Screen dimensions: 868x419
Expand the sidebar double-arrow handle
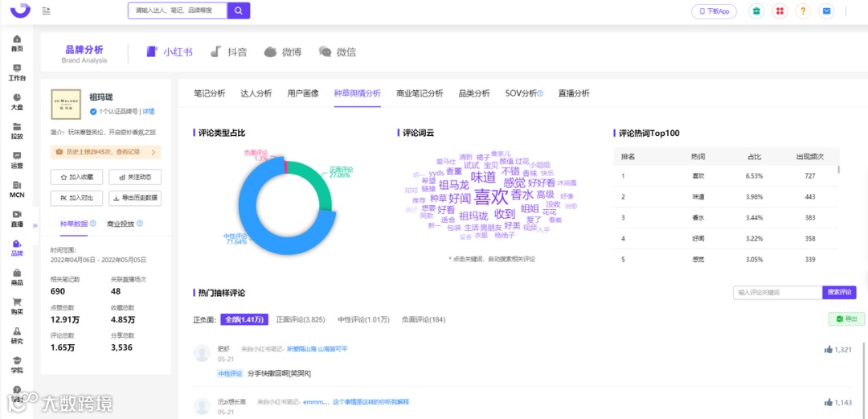click(x=35, y=225)
